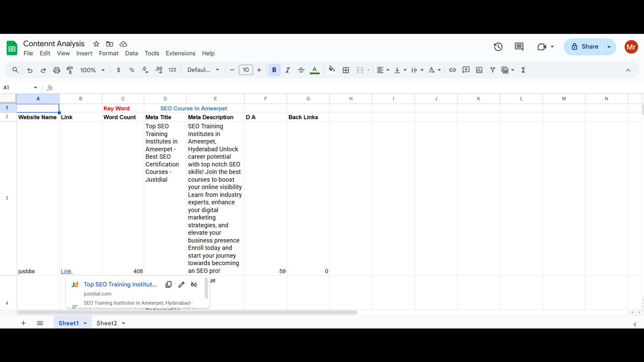Screen dimensions: 644x362
Task: Insert link toolbar icon
Action: [x=452, y=70]
